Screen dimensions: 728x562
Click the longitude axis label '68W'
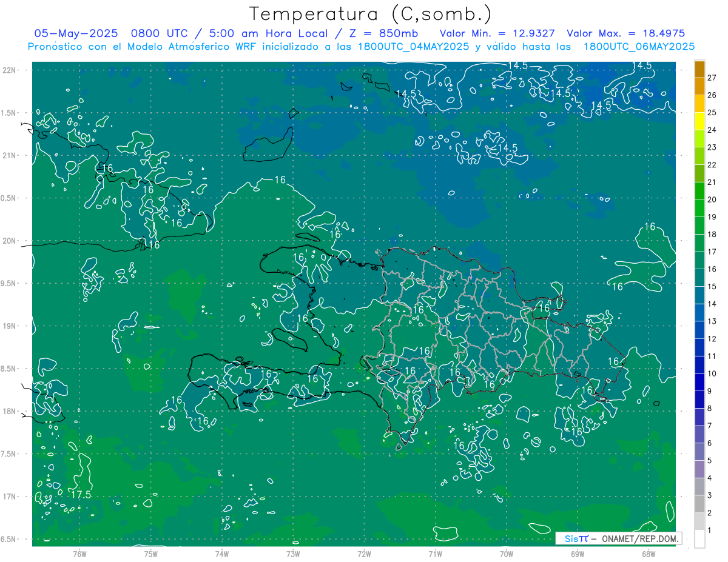(x=649, y=554)
